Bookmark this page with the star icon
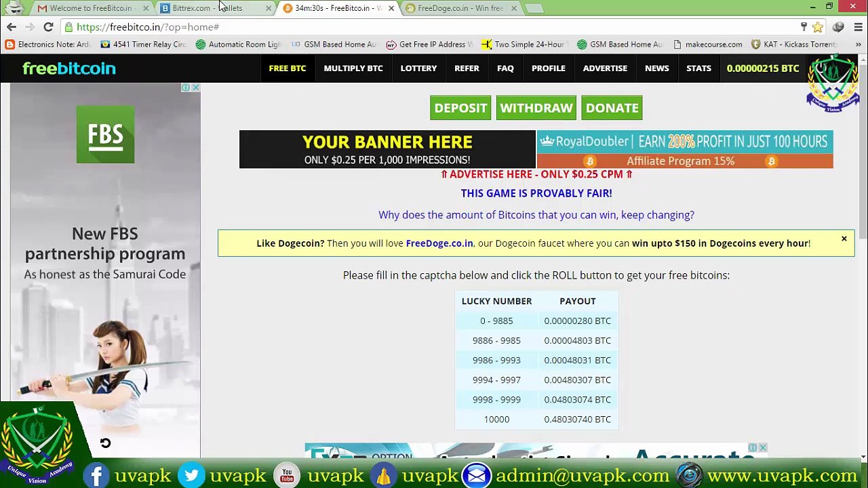Image resolution: width=868 pixels, height=488 pixels. tap(818, 27)
